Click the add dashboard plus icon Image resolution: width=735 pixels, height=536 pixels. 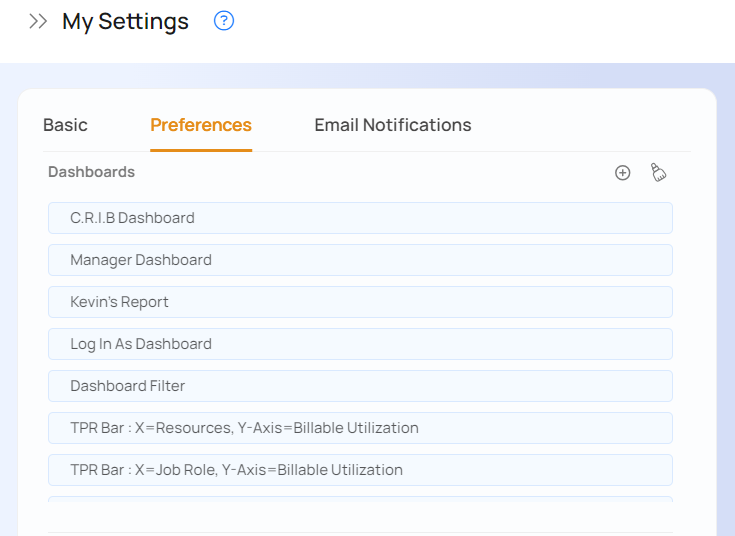click(622, 173)
